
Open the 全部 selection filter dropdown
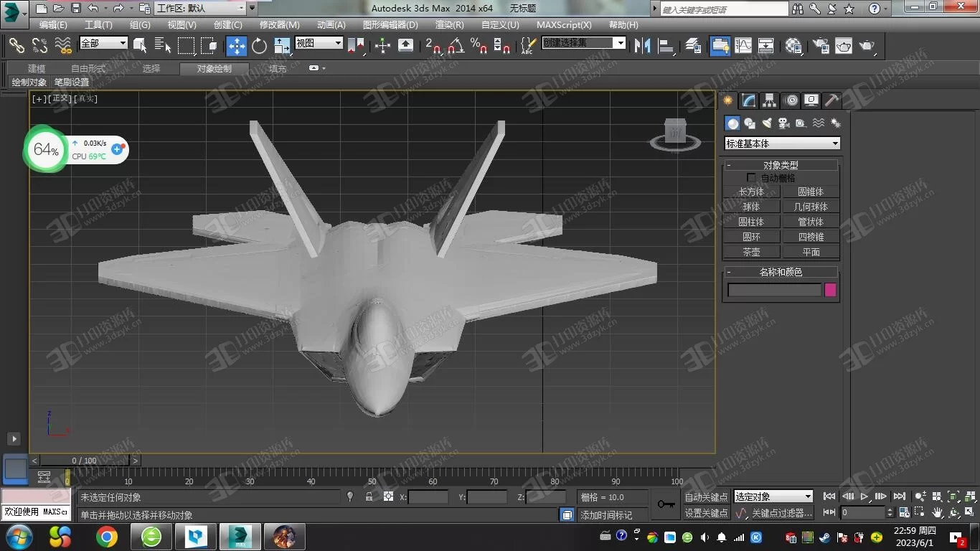103,43
